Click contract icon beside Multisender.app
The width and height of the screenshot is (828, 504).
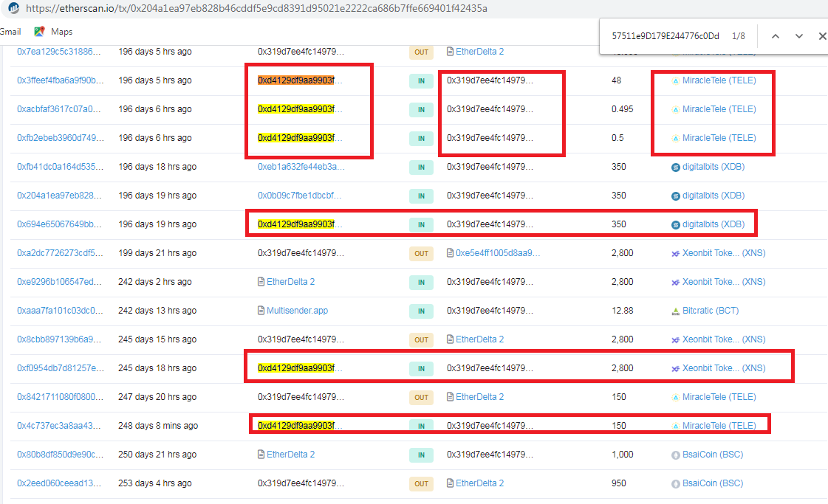261,311
